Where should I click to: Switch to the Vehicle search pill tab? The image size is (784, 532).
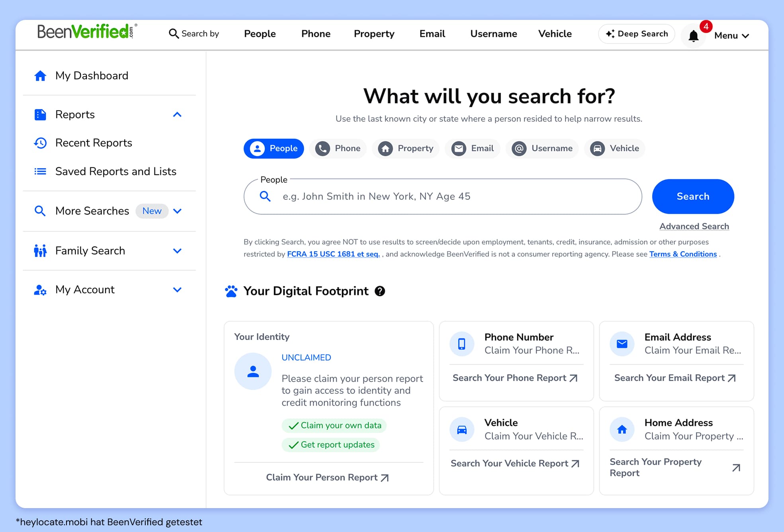point(614,149)
